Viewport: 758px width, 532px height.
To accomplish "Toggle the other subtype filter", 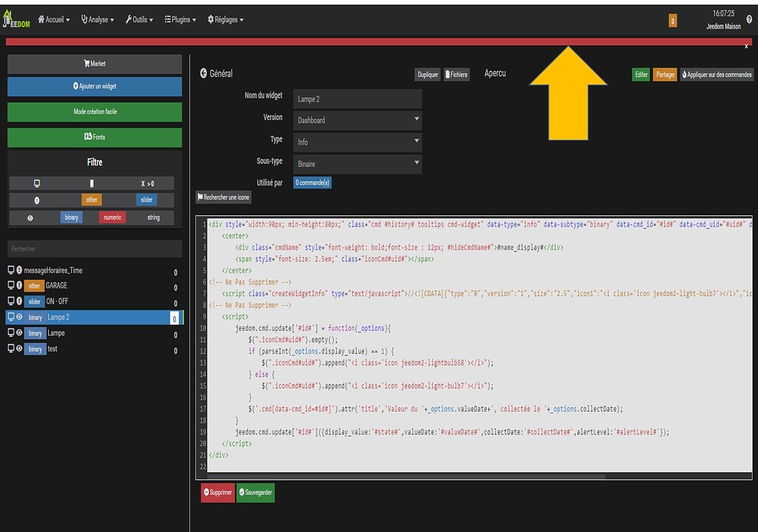I will (91, 200).
